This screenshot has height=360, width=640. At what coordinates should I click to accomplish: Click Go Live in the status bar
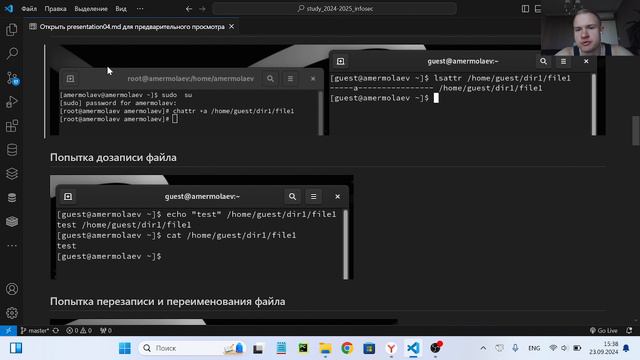click(x=604, y=331)
